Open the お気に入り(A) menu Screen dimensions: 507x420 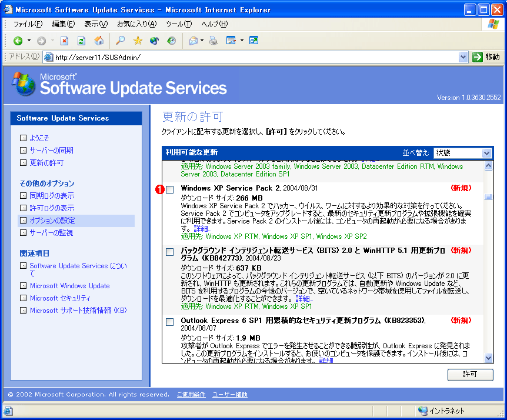tap(137, 24)
